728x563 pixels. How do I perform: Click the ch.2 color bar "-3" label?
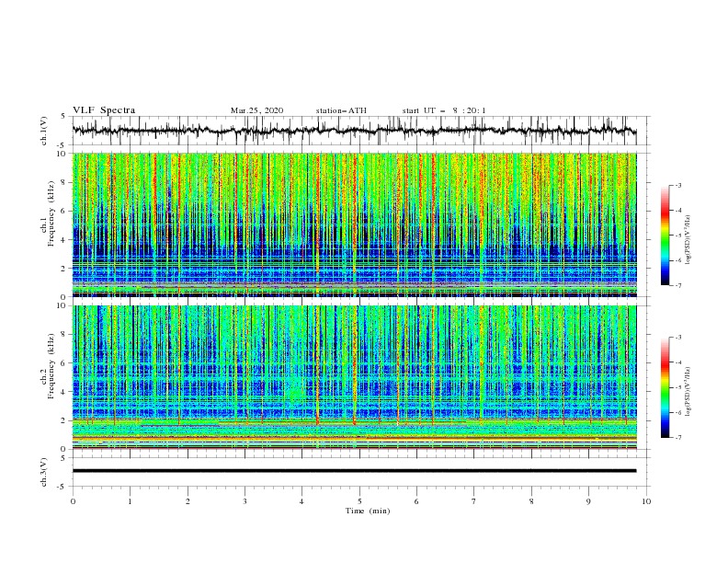pyautogui.click(x=678, y=338)
